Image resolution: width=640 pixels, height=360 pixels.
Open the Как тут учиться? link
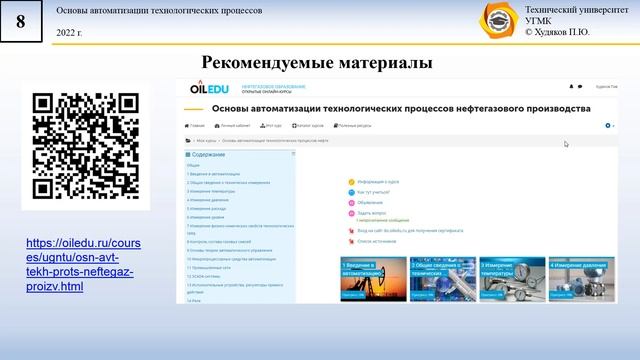coord(373,192)
